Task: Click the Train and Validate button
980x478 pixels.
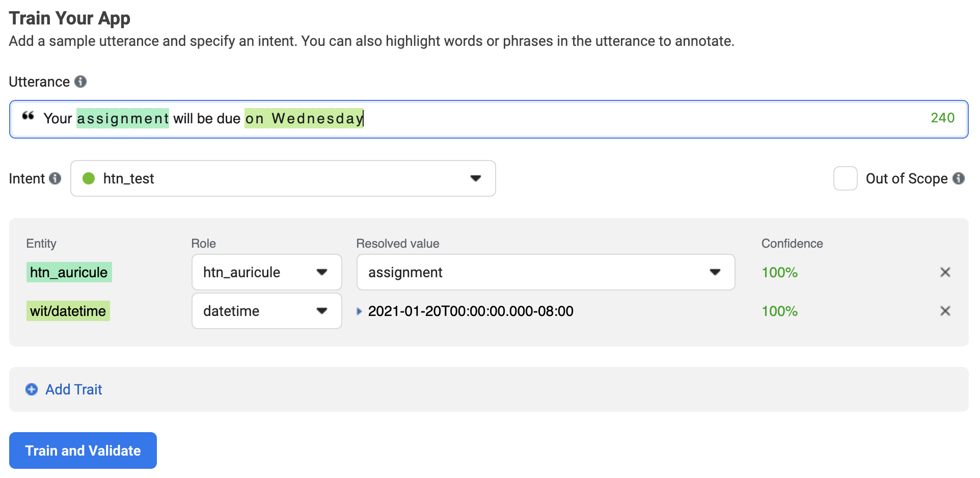Action: tap(83, 450)
